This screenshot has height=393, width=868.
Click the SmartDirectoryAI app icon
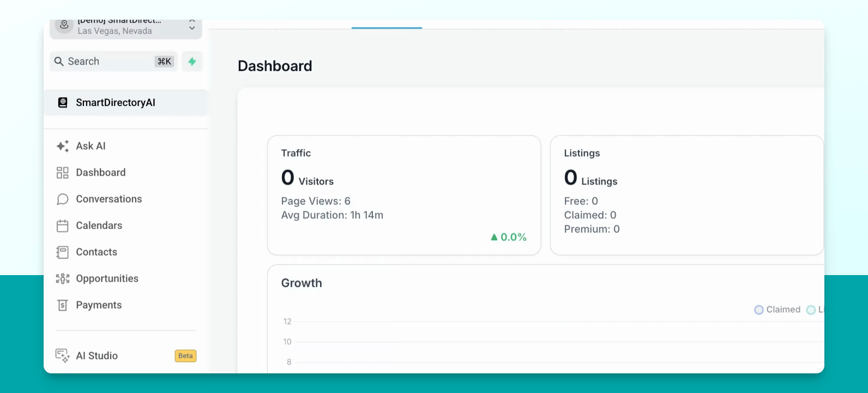63,103
